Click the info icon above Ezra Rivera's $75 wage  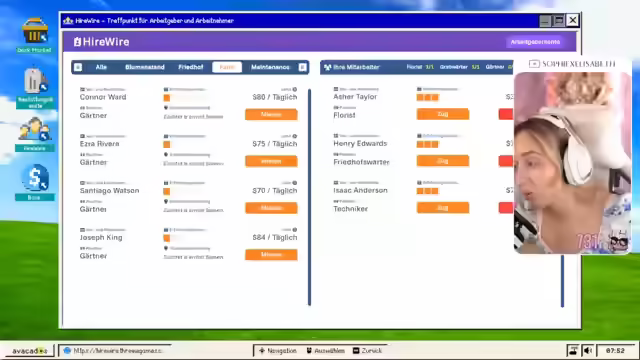tap(295, 136)
